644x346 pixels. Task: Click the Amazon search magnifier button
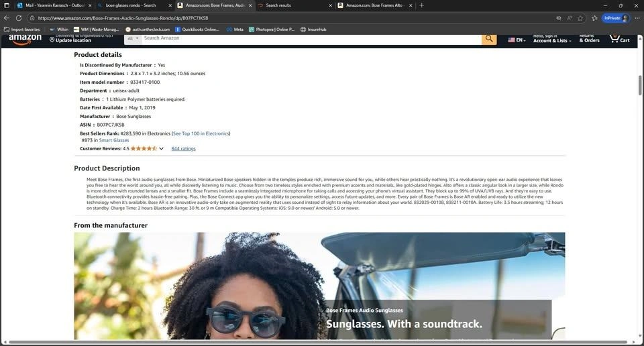click(489, 39)
